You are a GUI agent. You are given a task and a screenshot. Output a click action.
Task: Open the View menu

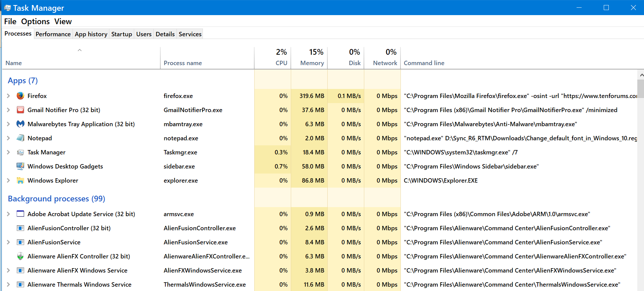(x=63, y=21)
